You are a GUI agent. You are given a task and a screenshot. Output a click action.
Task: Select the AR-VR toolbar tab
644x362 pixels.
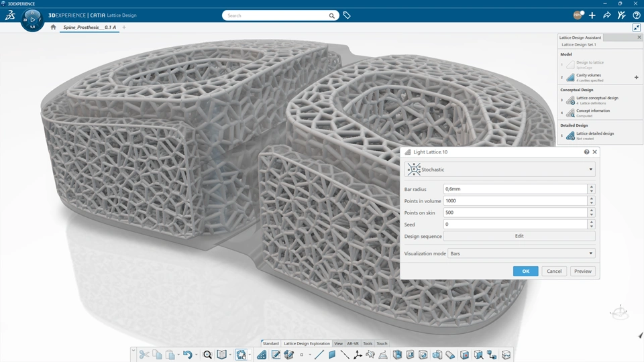click(x=353, y=343)
